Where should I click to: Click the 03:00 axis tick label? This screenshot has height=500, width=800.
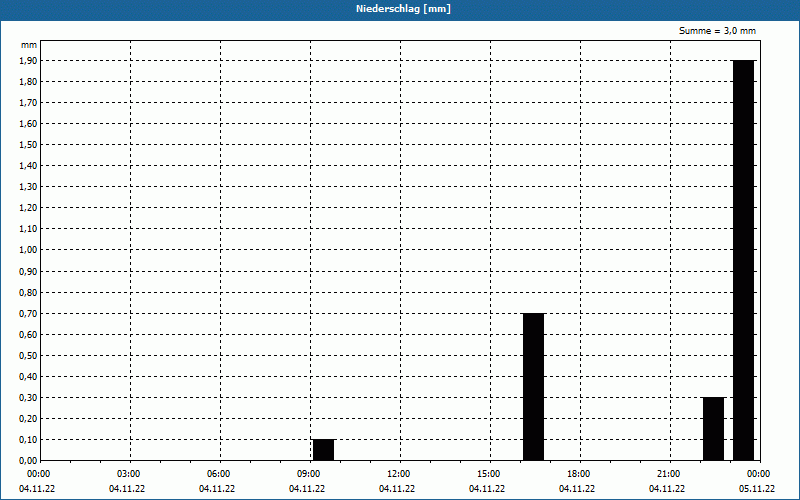coord(129,474)
